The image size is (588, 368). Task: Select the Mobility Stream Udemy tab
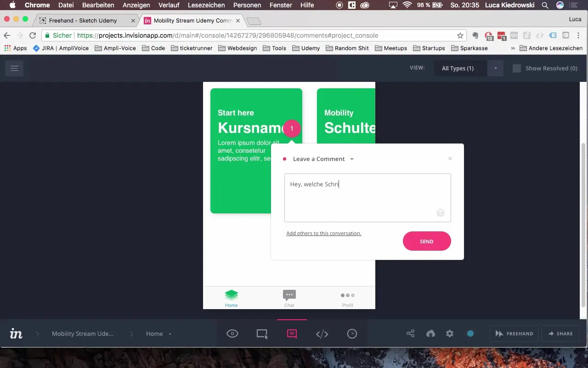[192, 21]
